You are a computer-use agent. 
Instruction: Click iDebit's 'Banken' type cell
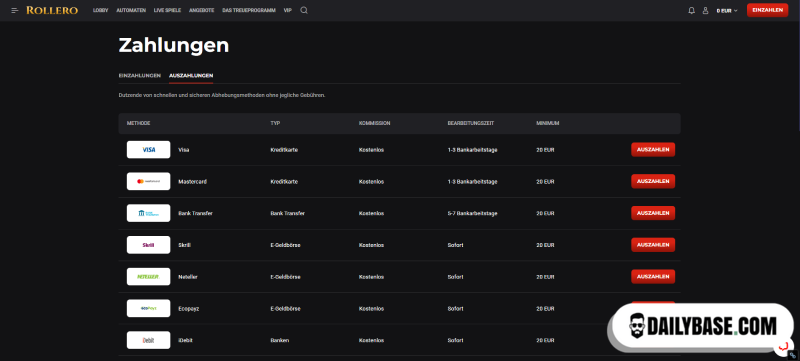click(x=279, y=340)
